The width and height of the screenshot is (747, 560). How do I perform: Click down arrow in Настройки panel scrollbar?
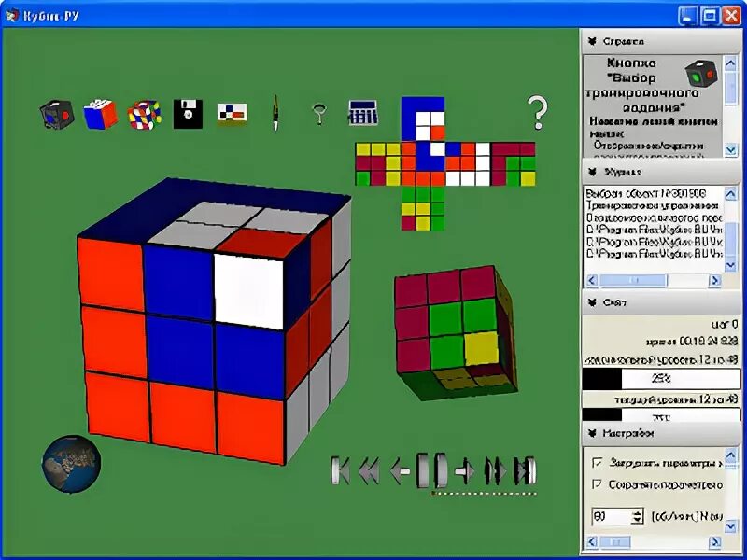pyautogui.click(x=731, y=526)
